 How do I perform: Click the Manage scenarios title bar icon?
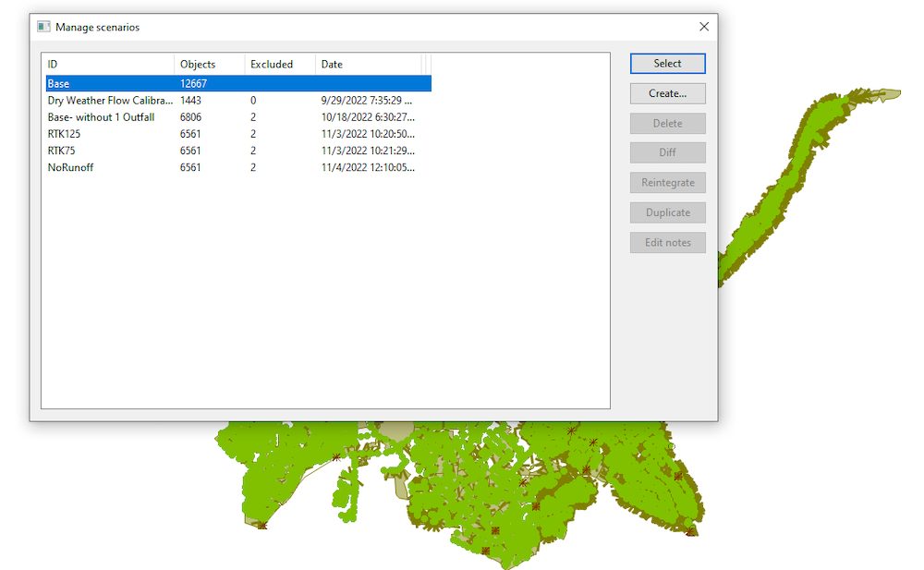(43, 27)
